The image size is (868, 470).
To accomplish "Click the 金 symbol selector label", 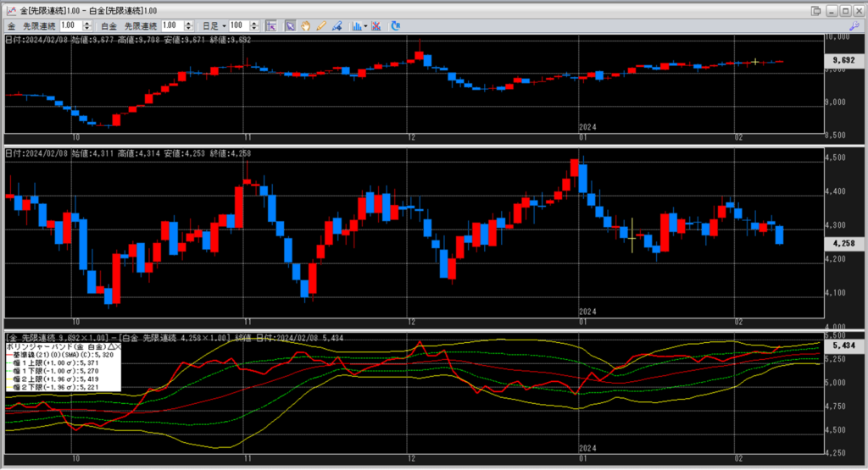I will (x=11, y=25).
